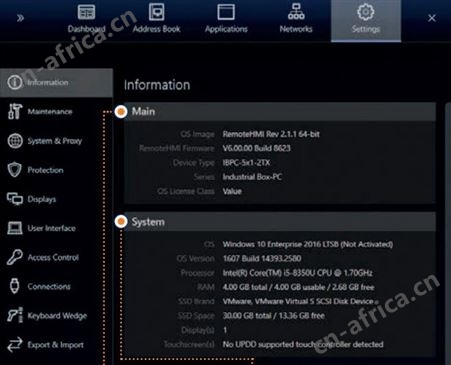The height and width of the screenshot is (365, 451).
Task: Click the IBPC-5x1-2TX device type value
Action: tap(246, 163)
